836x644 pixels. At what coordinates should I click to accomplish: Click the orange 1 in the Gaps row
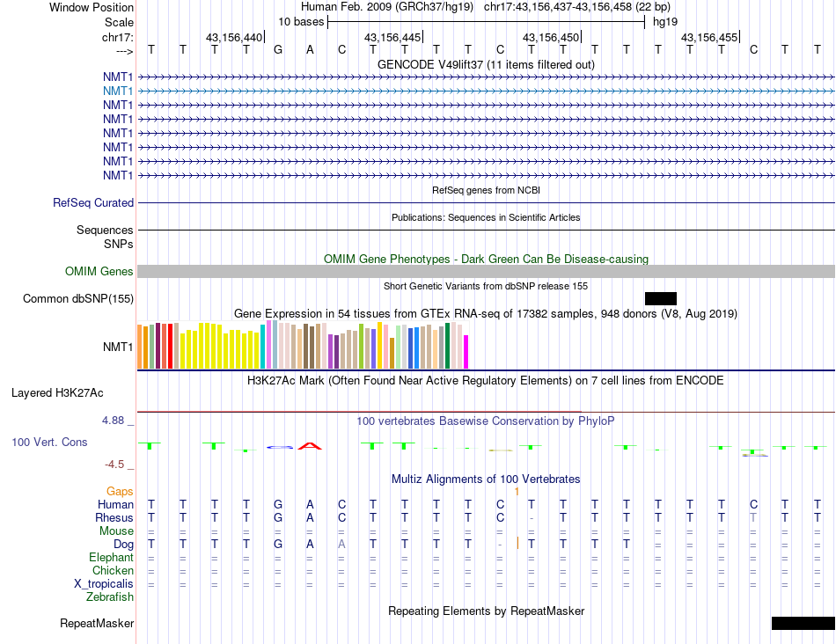517,492
